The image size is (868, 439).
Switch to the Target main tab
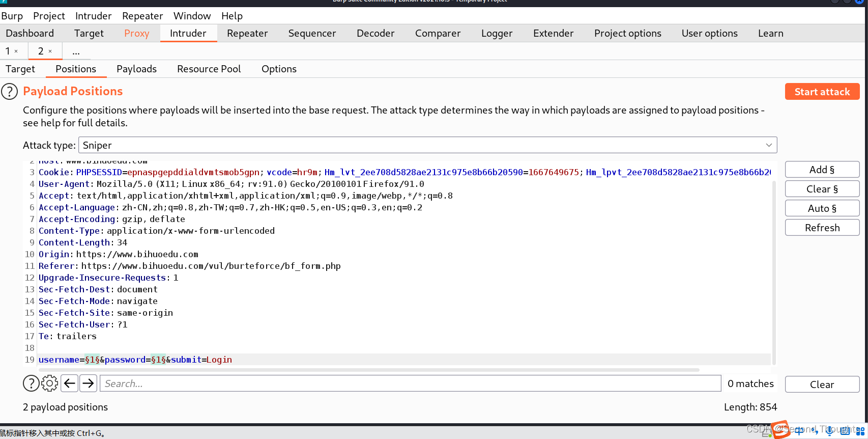click(x=89, y=33)
